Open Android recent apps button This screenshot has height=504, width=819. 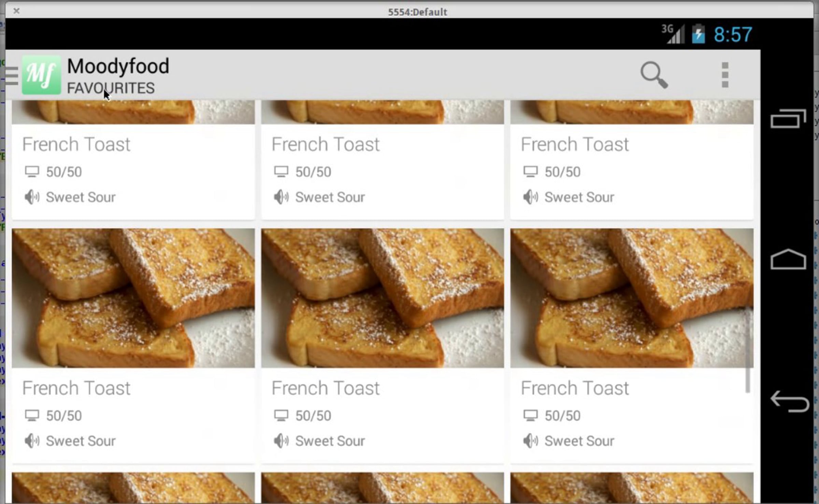tap(788, 119)
